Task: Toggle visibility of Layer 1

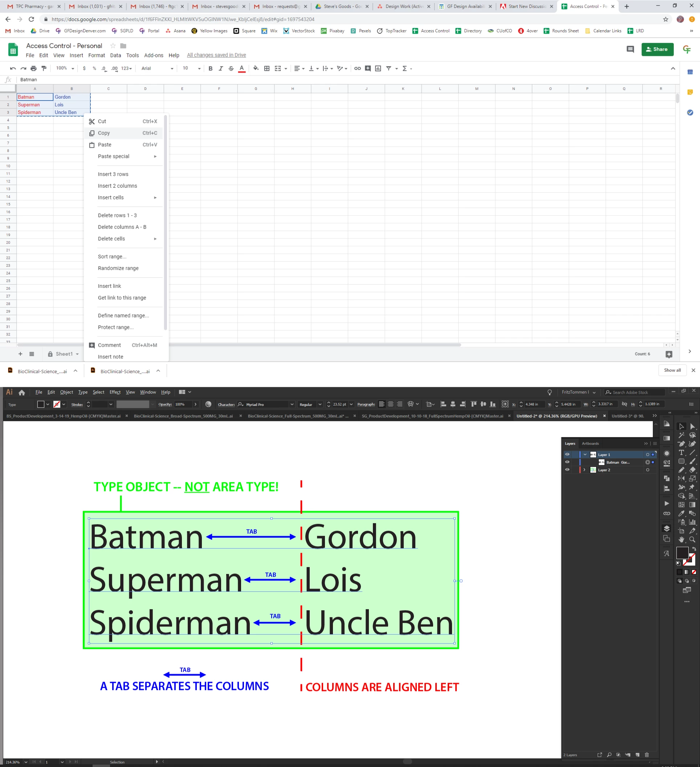Action: click(567, 454)
